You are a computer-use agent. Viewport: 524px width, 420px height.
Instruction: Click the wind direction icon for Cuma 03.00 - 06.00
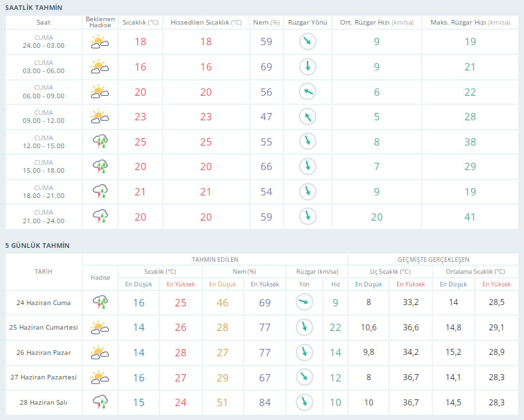[307, 66]
